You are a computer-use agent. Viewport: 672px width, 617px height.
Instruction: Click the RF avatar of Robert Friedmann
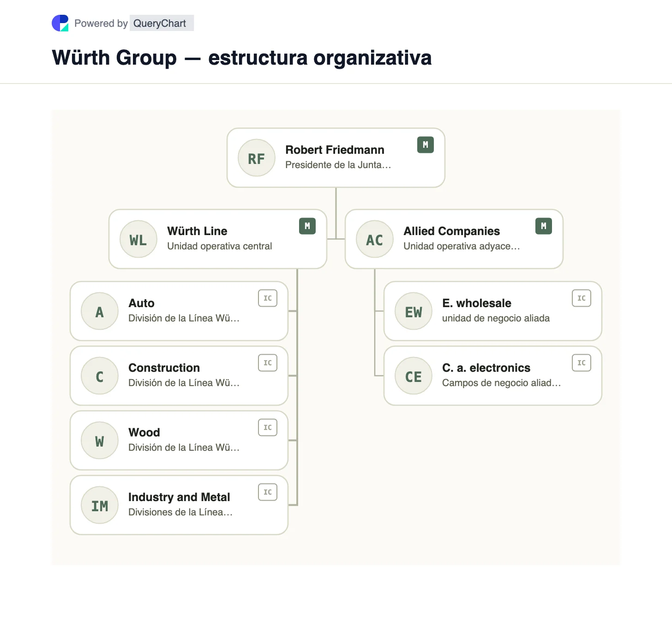[257, 158]
